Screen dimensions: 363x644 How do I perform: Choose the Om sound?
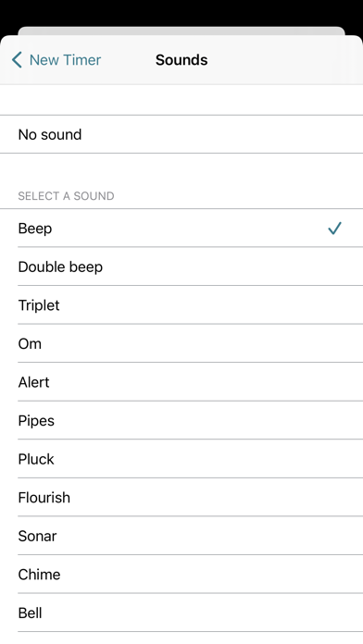point(181,343)
